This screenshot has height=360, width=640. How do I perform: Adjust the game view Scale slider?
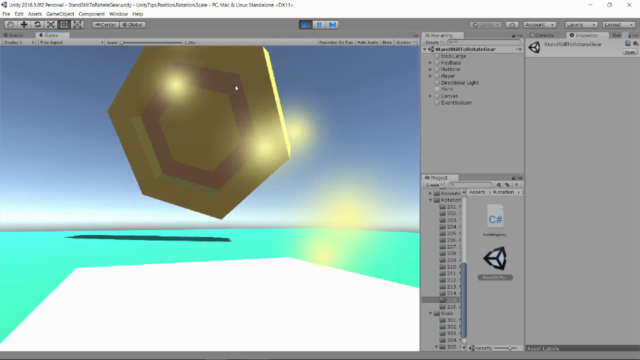click(x=151, y=42)
